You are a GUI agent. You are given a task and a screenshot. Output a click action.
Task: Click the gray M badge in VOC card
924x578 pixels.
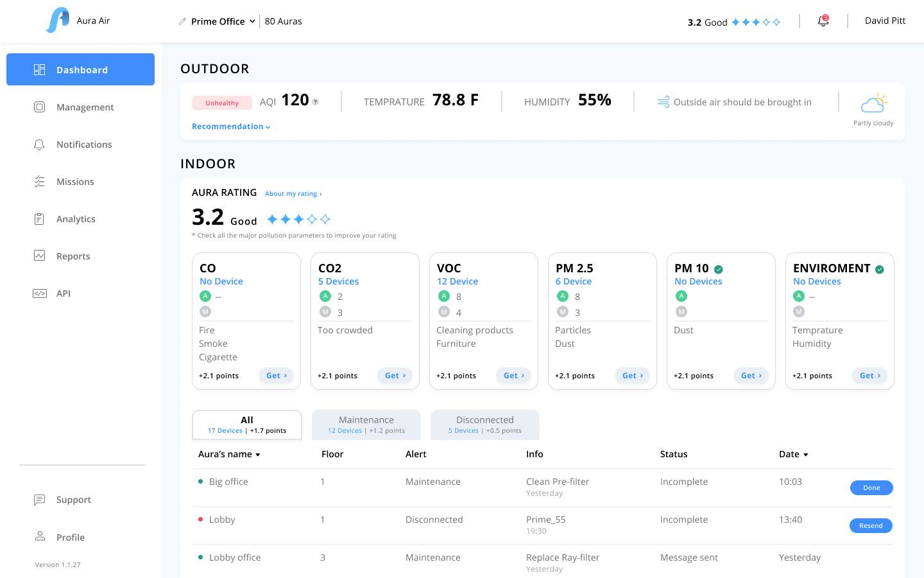[x=443, y=312]
